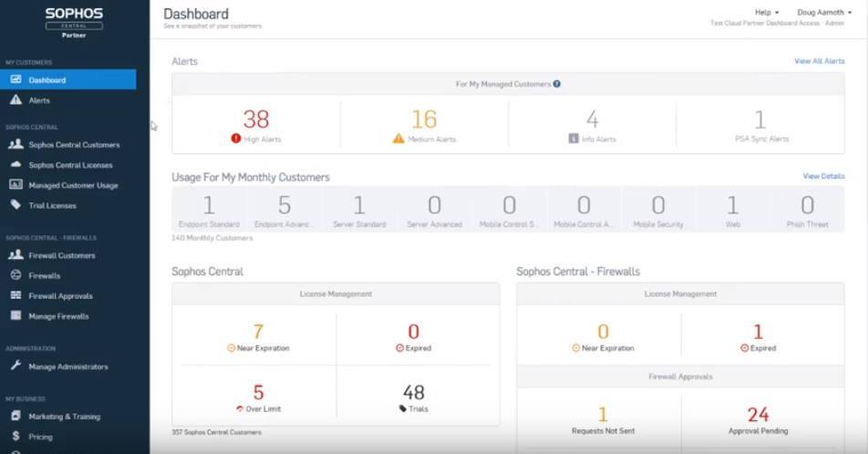Expand the Doug Aamoth account menu

tap(824, 12)
